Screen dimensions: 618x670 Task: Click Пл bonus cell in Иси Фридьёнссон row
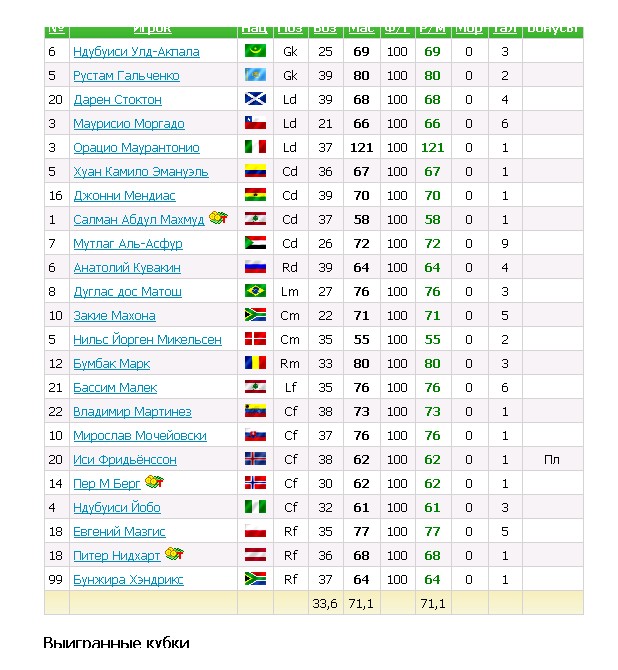click(552, 459)
